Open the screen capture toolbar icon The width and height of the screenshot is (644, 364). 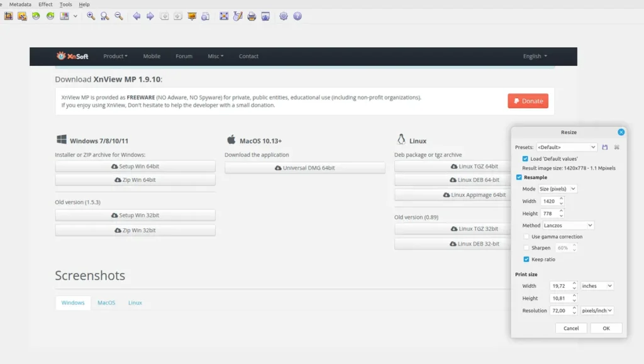[x=266, y=16]
